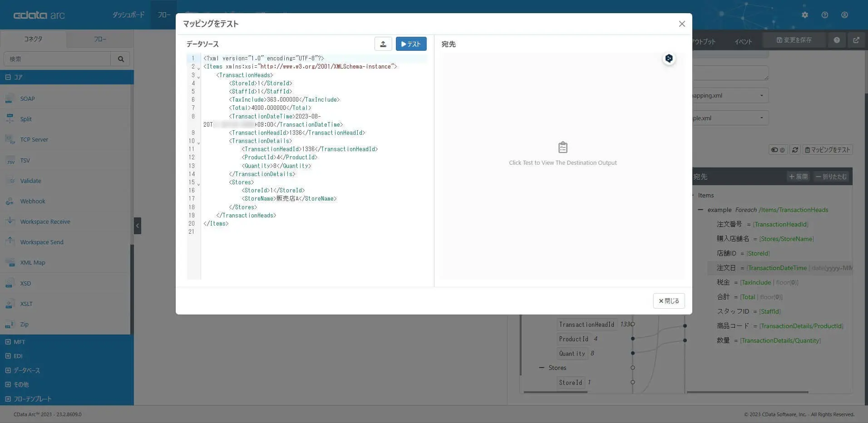This screenshot has height=423, width=868.
Task: Collapse the left connector sidebar with the chevron
Action: tap(138, 226)
